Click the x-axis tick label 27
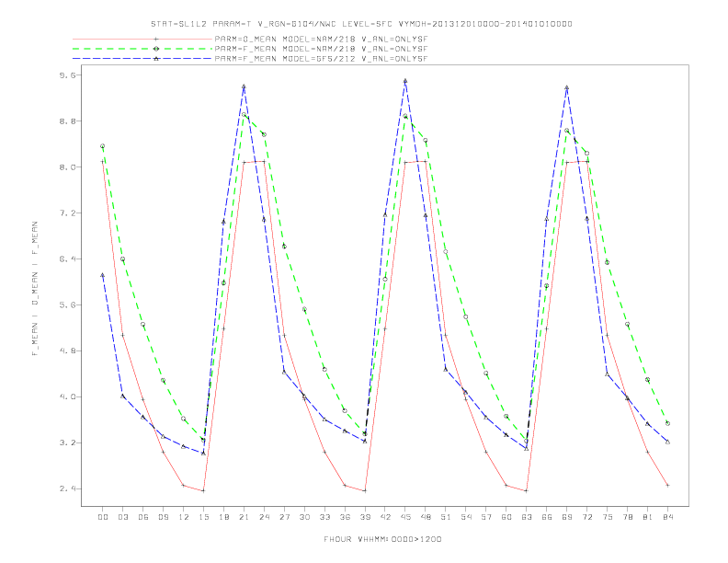The width and height of the screenshot is (728, 563). click(x=284, y=517)
